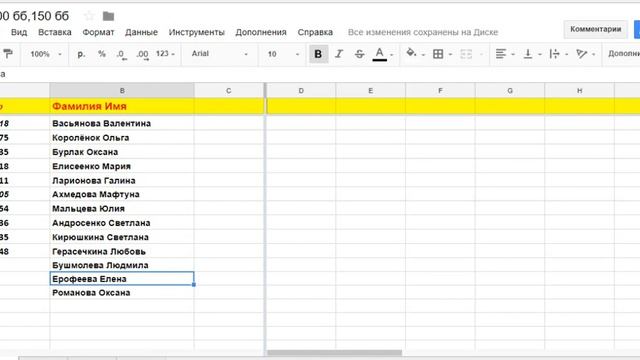Expand text color dropdown arrow
640x360 pixels.
click(x=392, y=54)
